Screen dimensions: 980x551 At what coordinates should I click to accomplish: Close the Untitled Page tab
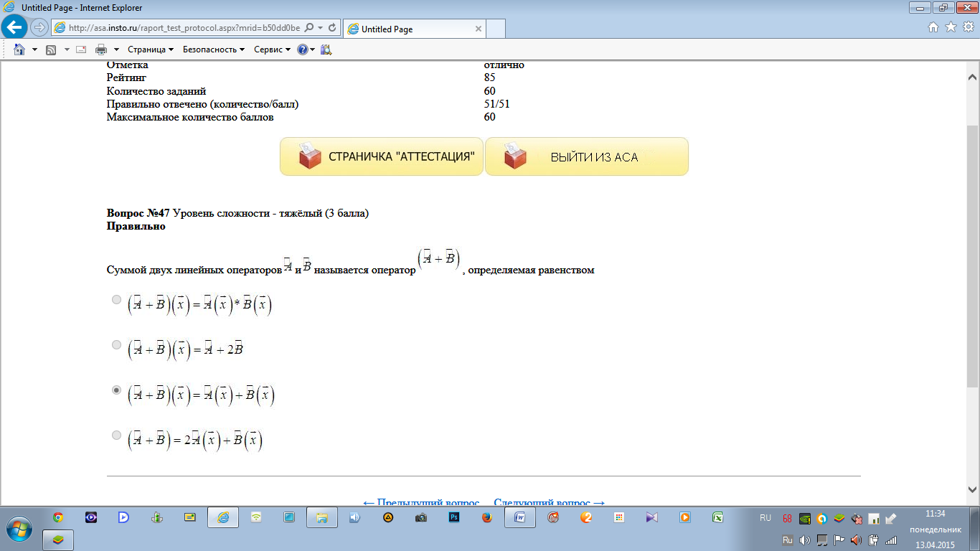[478, 29]
